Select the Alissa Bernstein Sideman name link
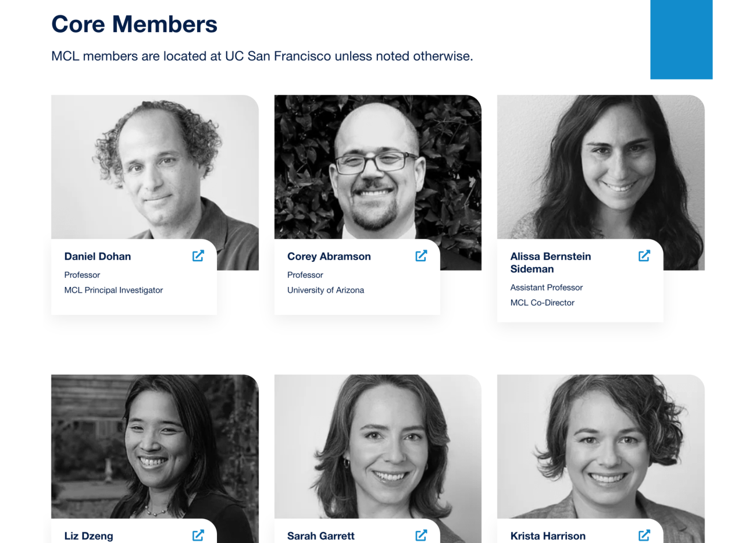 (x=550, y=262)
